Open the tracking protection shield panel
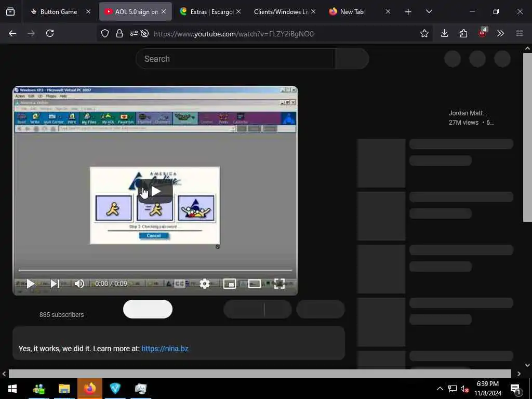The width and height of the screenshot is (532, 399). 105,33
